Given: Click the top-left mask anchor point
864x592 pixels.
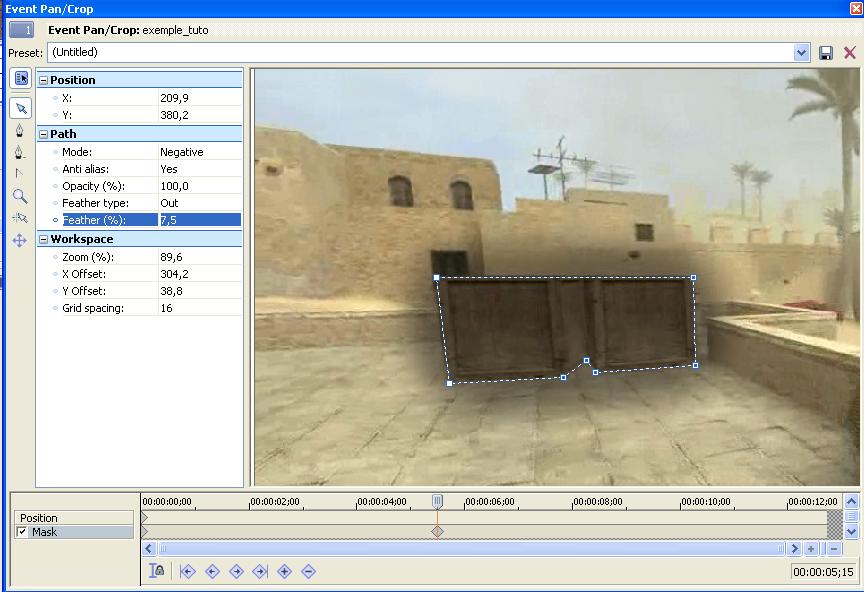Looking at the screenshot, I should (436, 278).
